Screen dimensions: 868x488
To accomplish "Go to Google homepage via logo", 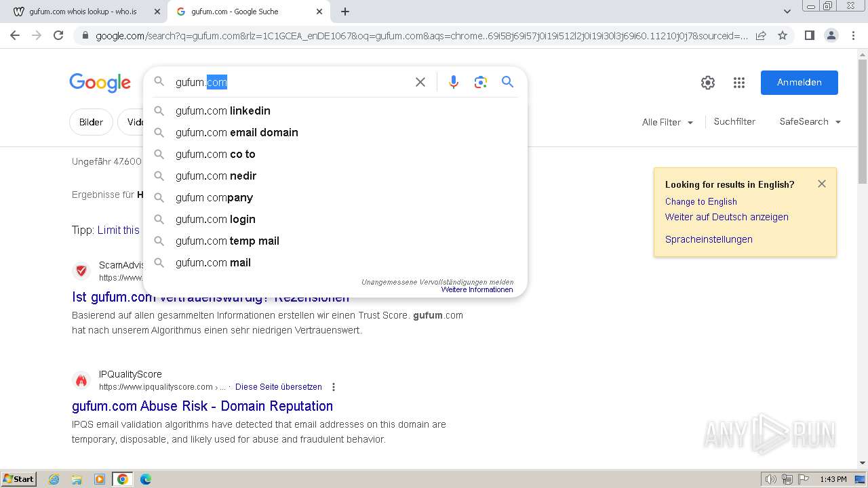I will pos(100,83).
